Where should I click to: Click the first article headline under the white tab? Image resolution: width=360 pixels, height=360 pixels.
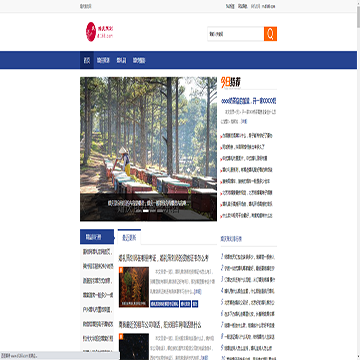tap(164, 258)
